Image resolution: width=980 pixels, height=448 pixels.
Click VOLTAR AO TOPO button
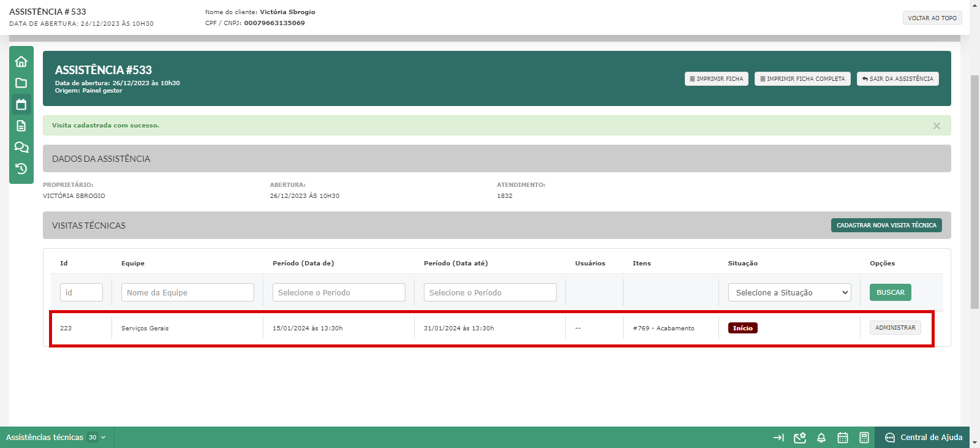pyautogui.click(x=932, y=18)
